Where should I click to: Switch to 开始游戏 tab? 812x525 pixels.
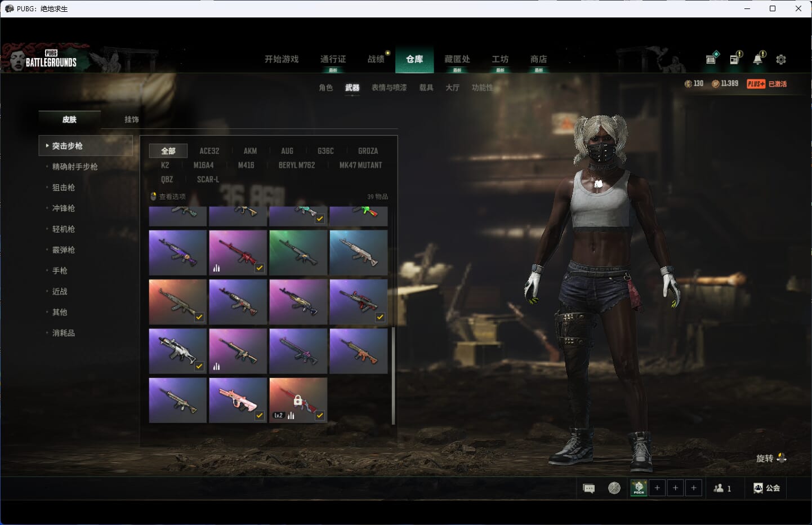pyautogui.click(x=282, y=59)
